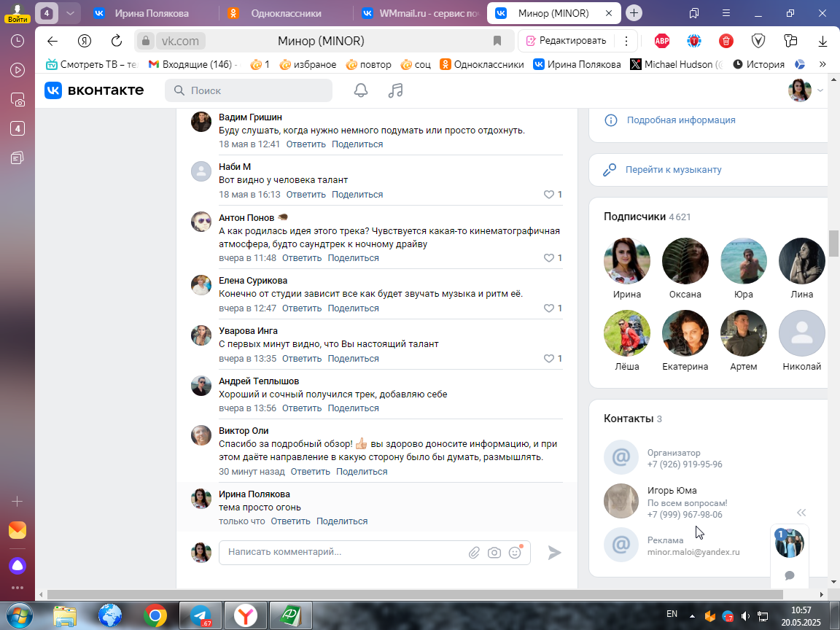
Task: Open Антон Понов's profile name
Action: click(246, 217)
